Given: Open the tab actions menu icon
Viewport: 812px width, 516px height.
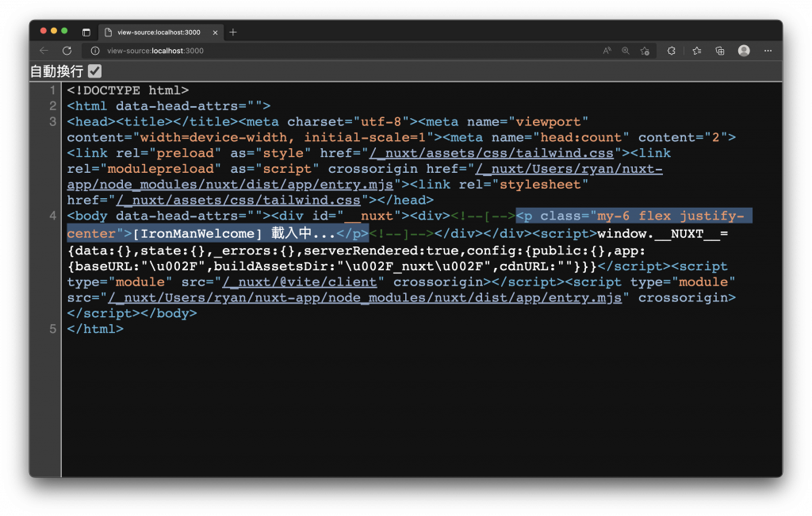Looking at the screenshot, I should 86,32.
